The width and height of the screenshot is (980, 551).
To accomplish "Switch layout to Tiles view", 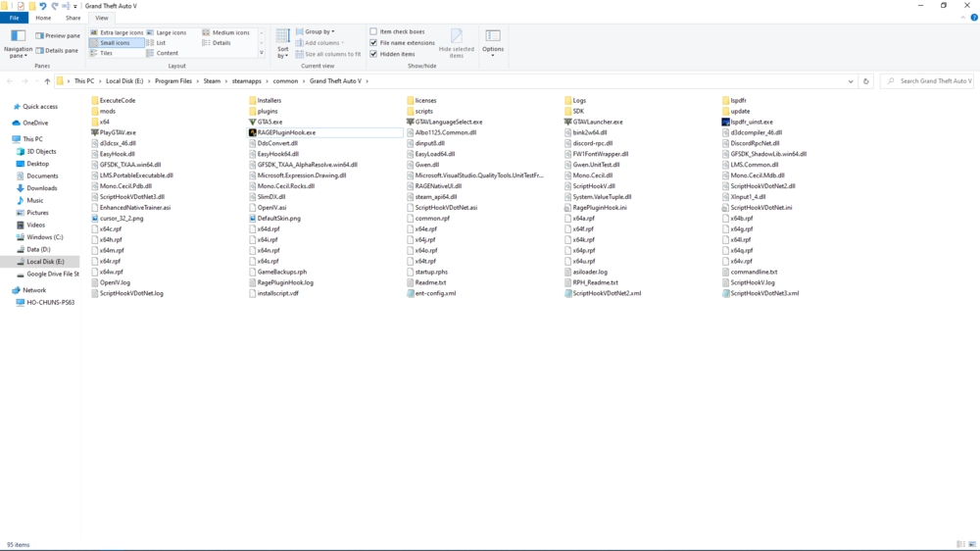I will click(x=101, y=53).
